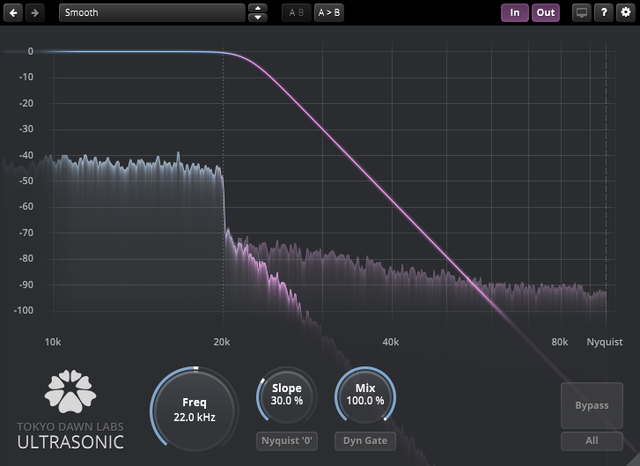Click the undo back arrow icon
The image size is (640, 466).
coord(13,13)
